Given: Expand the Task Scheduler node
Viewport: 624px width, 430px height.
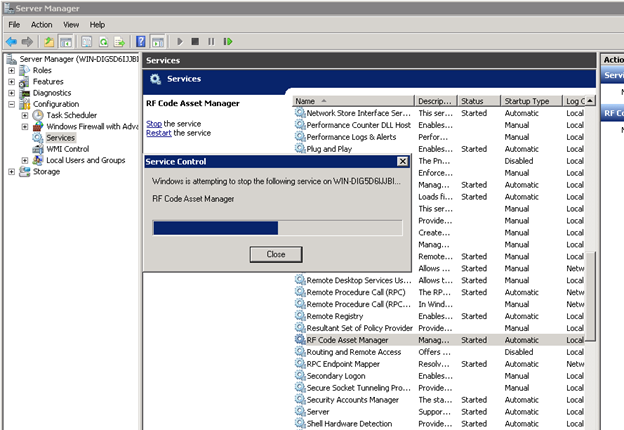Looking at the screenshot, I should point(25,115).
